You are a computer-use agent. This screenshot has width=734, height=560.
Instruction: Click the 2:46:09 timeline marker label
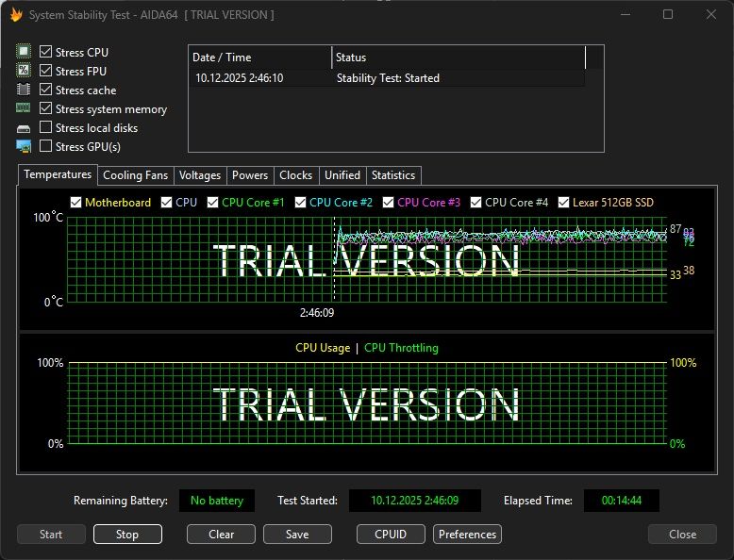pyautogui.click(x=317, y=312)
